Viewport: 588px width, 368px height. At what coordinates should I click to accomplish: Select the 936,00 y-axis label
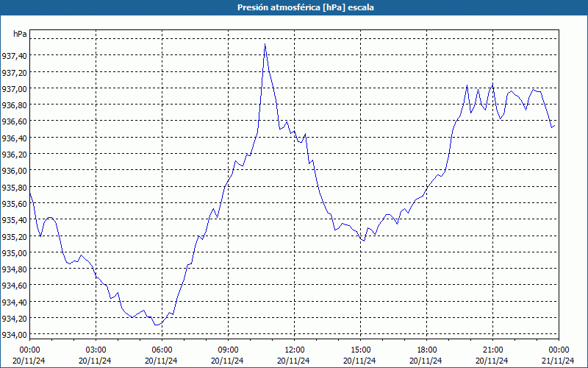coord(14,171)
